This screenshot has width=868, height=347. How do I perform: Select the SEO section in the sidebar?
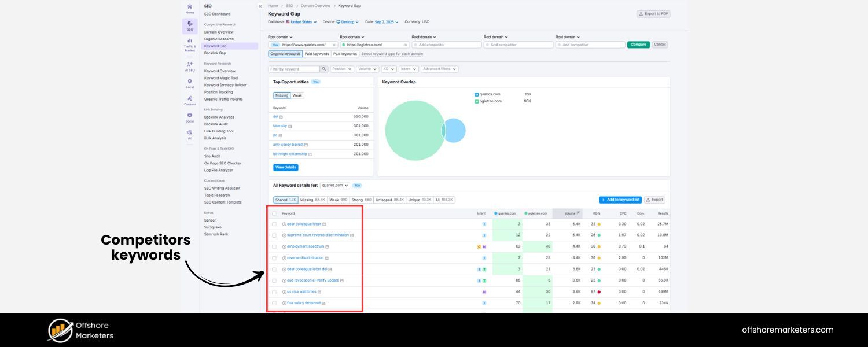click(190, 26)
